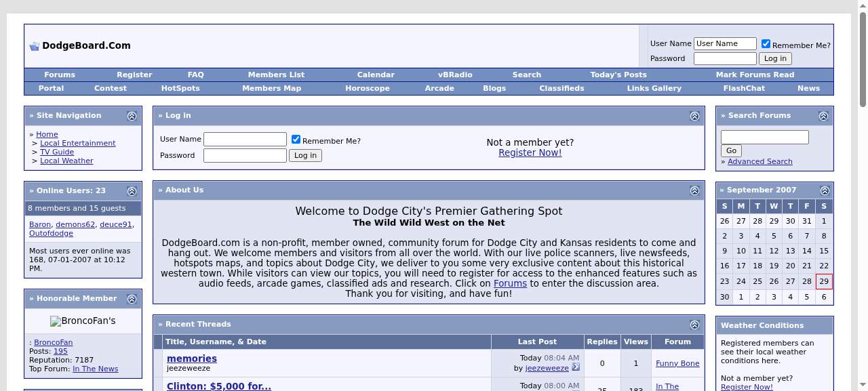The height and width of the screenshot is (391, 868).
Task: Open BroncoFan posts count 195 link
Action: coord(60,351)
